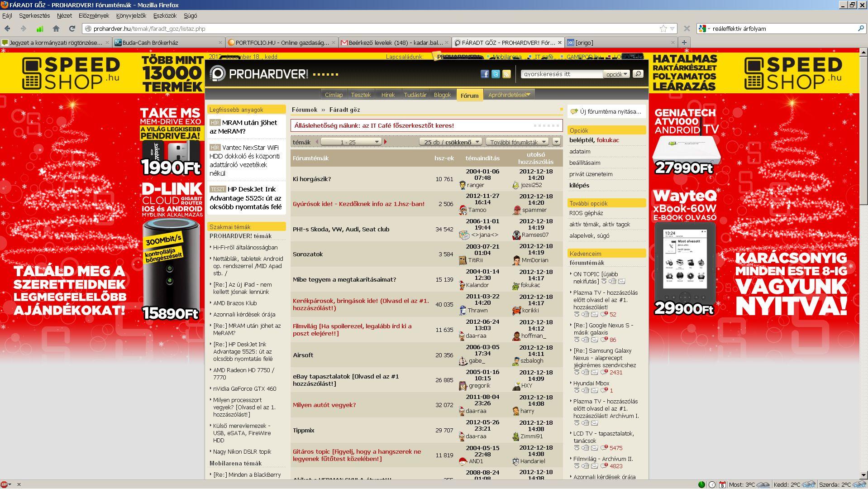Image resolution: width=868 pixels, height=489 pixels.
Task: Open the Eszközök menu
Action: [x=165, y=15]
